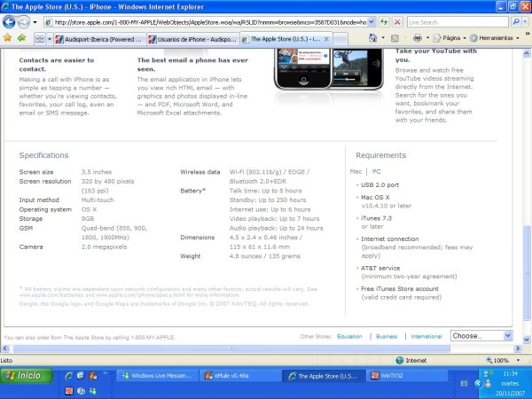Click the Quick Tabs grid icon
Screen dimensions: 532x399
40,39
